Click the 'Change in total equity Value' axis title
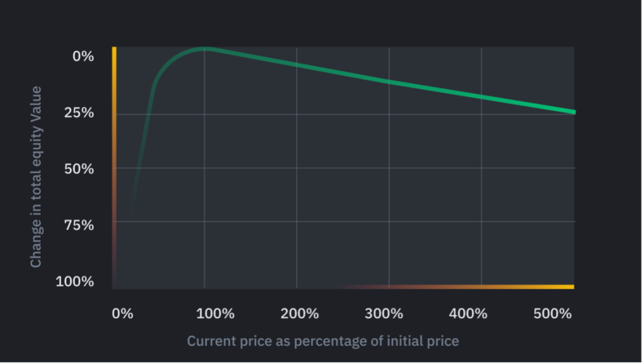644x364 pixels. [36, 177]
